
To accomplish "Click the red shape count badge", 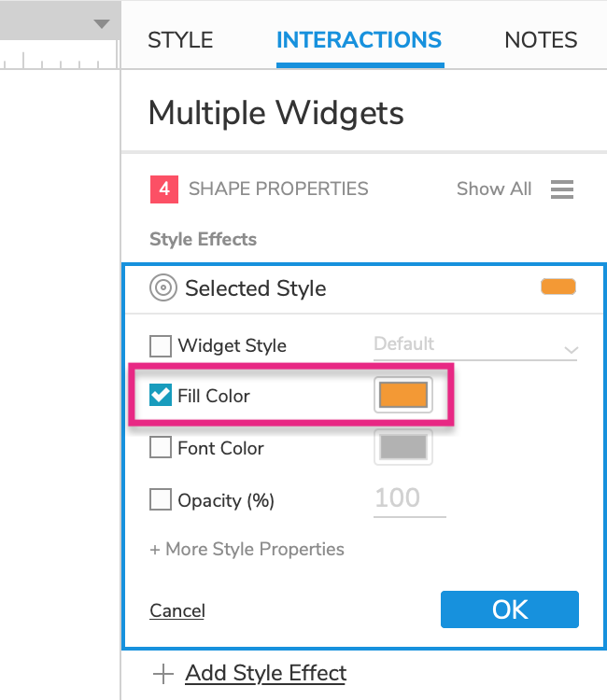I will [163, 189].
